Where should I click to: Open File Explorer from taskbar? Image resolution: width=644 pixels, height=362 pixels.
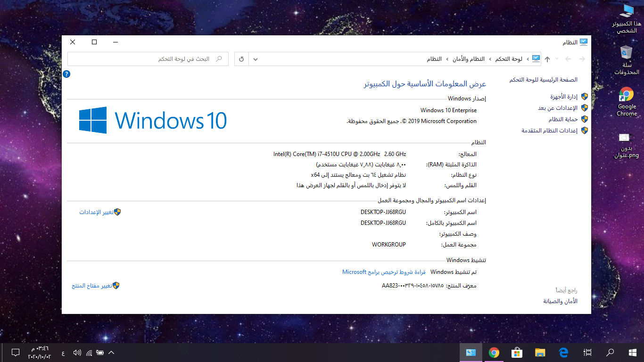[540, 353]
